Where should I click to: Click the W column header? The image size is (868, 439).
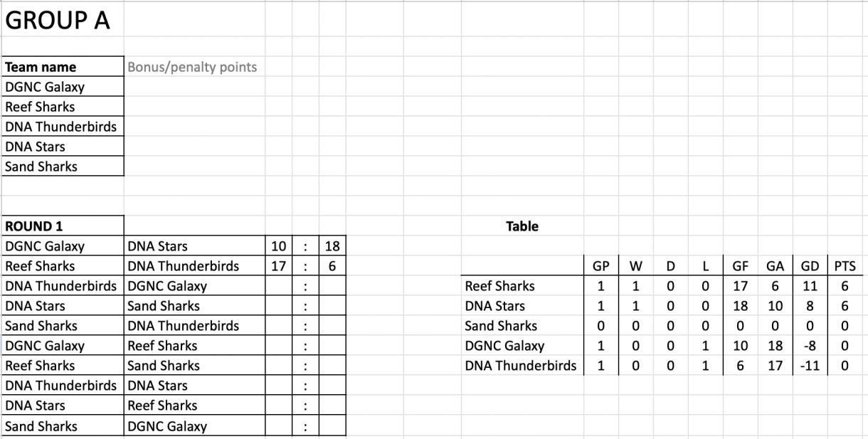[x=635, y=267]
